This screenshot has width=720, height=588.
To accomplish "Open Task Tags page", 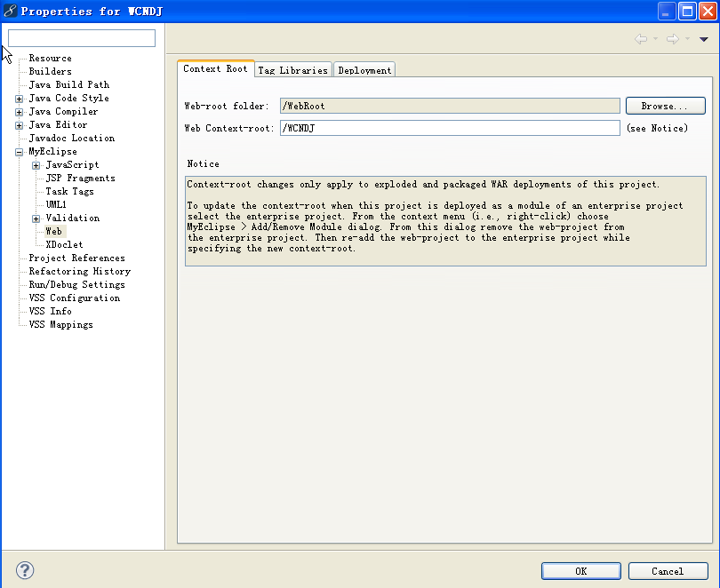I will 70,191.
